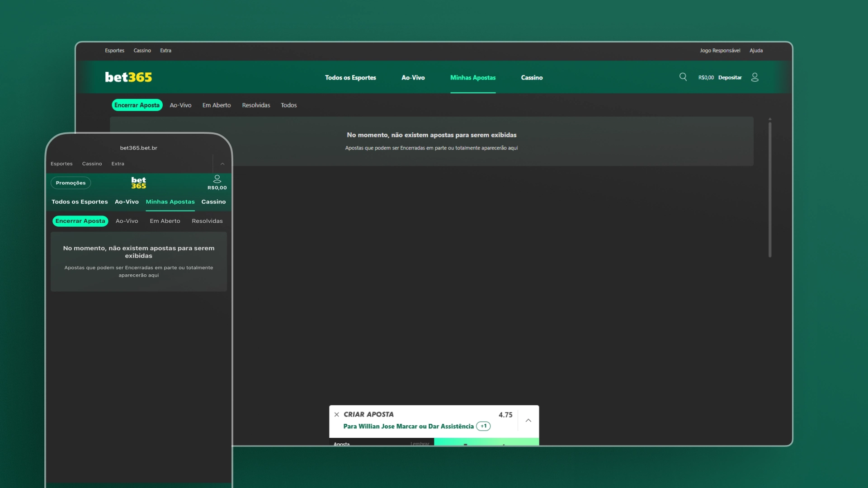
Task: Close the Criar Aposta bet slip
Action: [336, 414]
